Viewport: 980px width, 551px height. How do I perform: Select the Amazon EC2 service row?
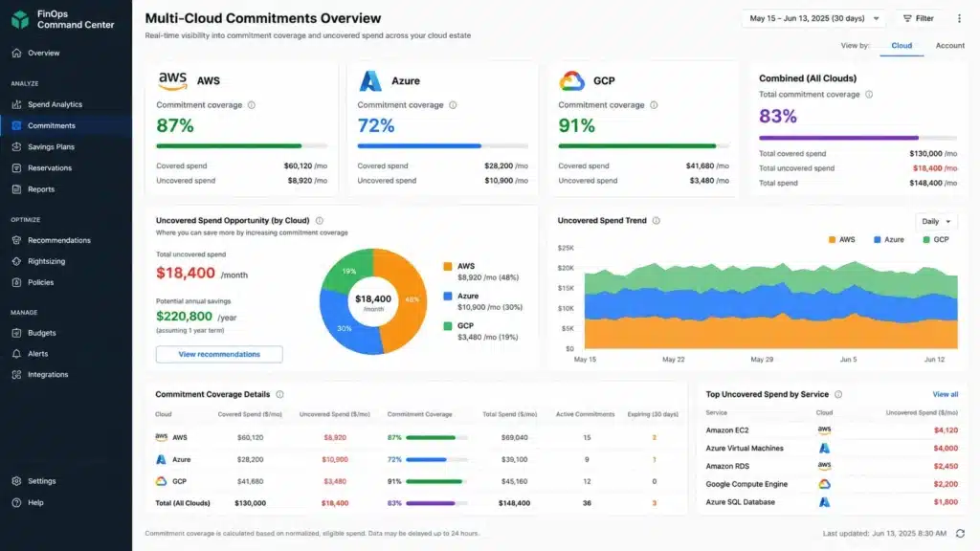(x=832, y=430)
